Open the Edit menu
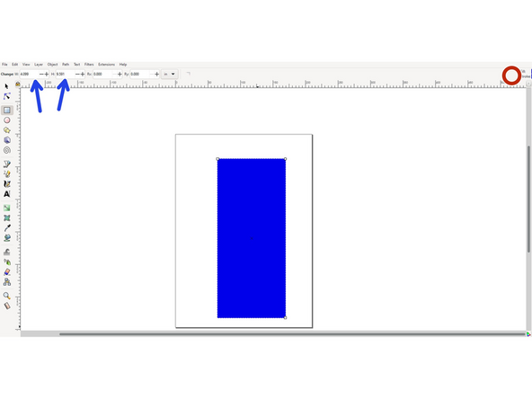This screenshot has width=532, height=399. [x=15, y=64]
